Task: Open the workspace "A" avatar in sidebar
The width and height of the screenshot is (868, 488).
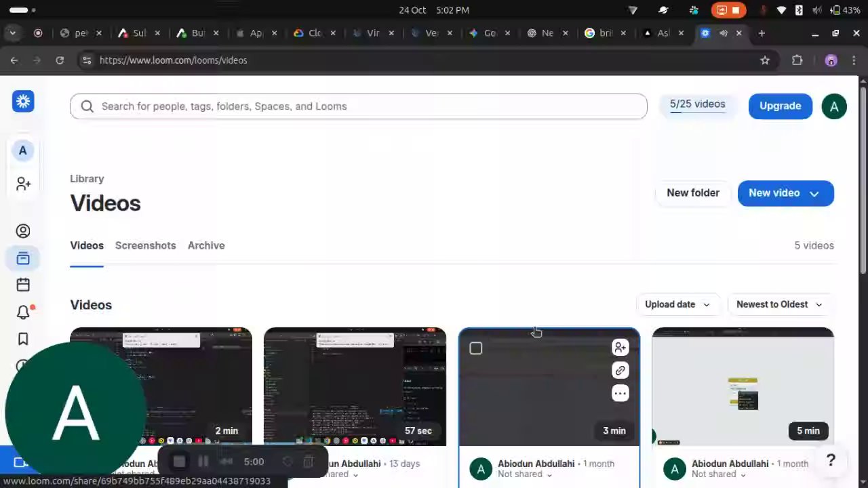Action: pos(23,150)
